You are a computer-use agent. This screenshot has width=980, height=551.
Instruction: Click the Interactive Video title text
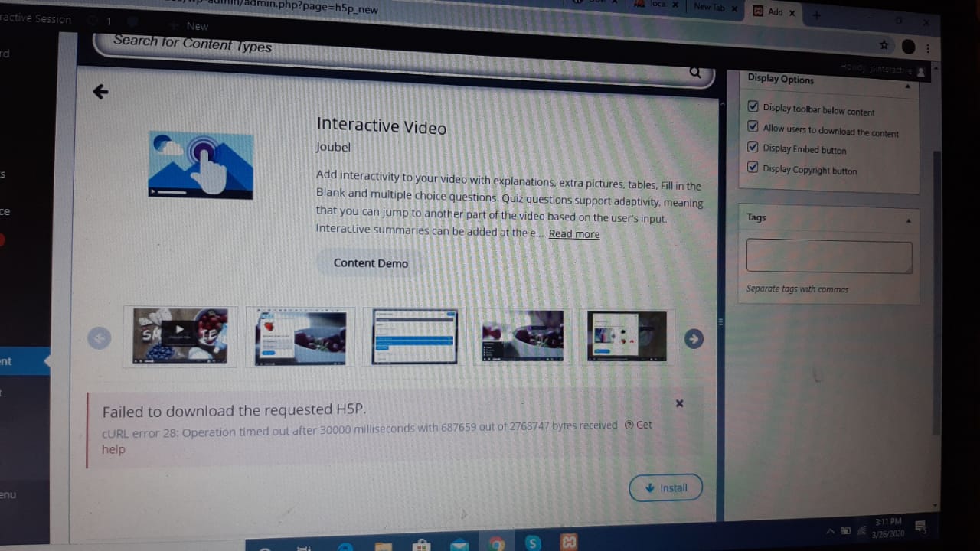pyautogui.click(x=381, y=126)
